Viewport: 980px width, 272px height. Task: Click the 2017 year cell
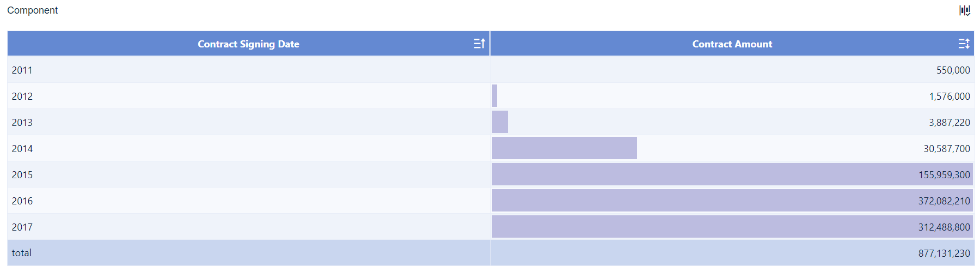[x=22, y=227]
